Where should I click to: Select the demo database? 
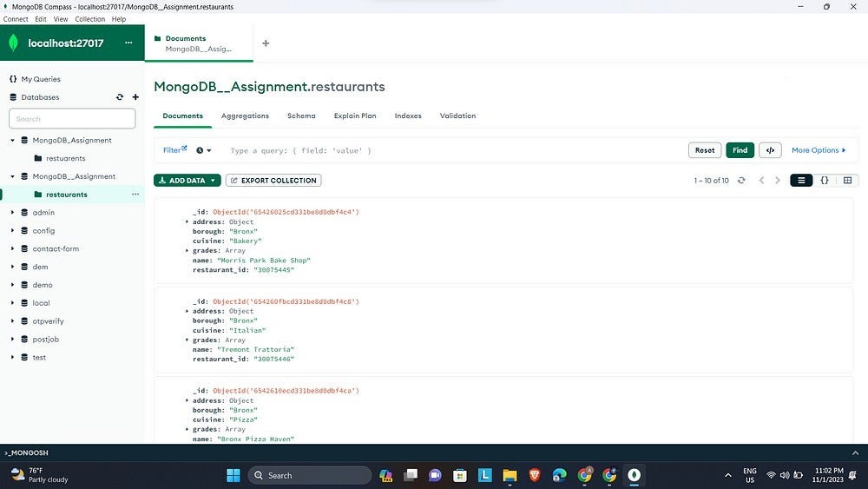[x=42, y=285]
